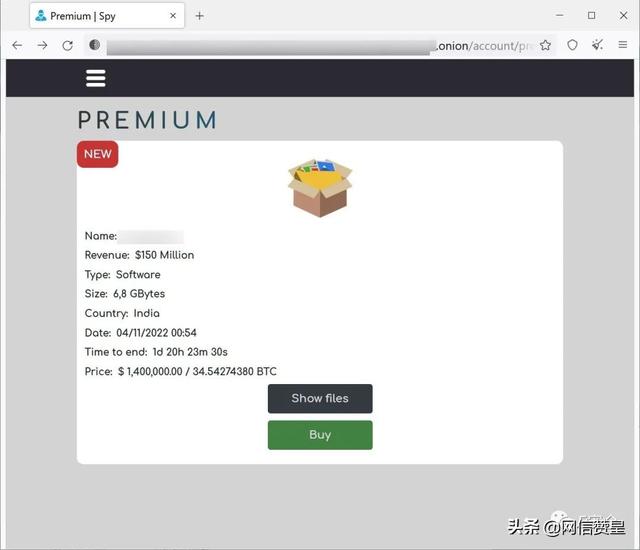Reload the page with refresh icon

click(68, 45)
